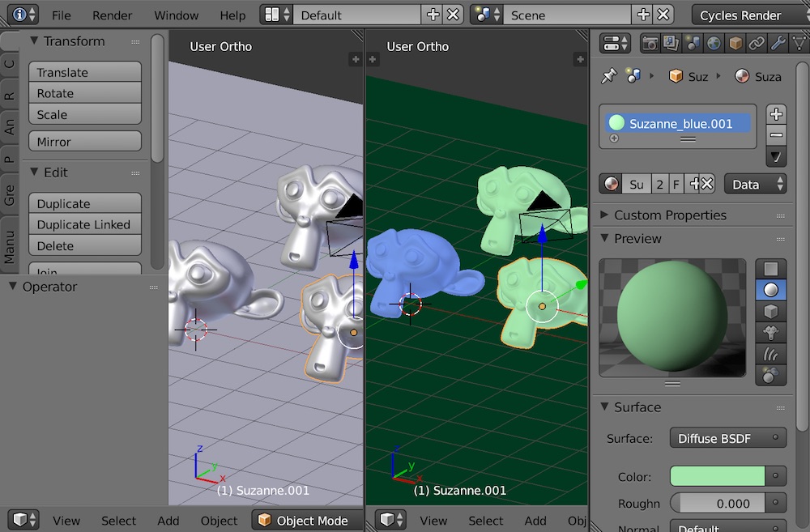810x532 pixels.
Task: Switch to Render Layers properties tab
Action: (671, 44)
